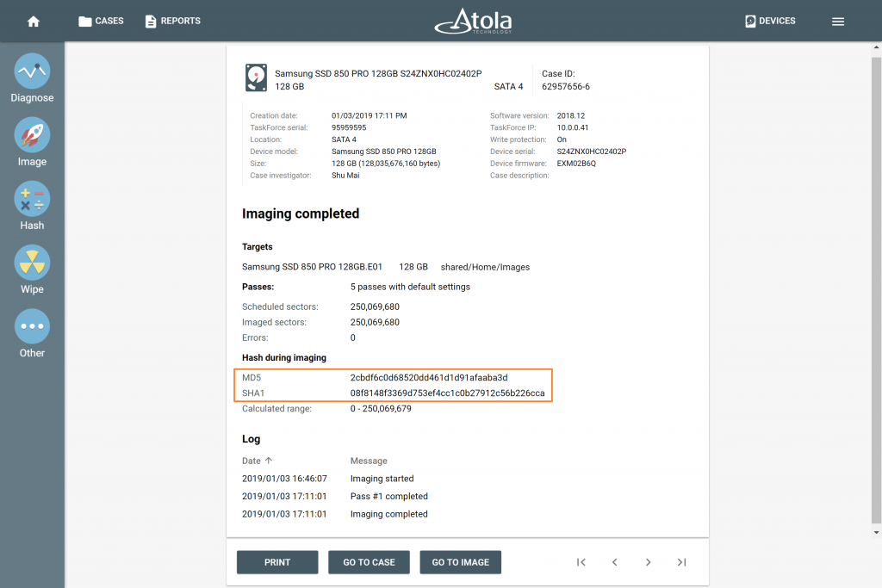Click the TaskForce IP 10.0.0.41
The height and width of the screenshot is (588, 882).
point(573,127)
